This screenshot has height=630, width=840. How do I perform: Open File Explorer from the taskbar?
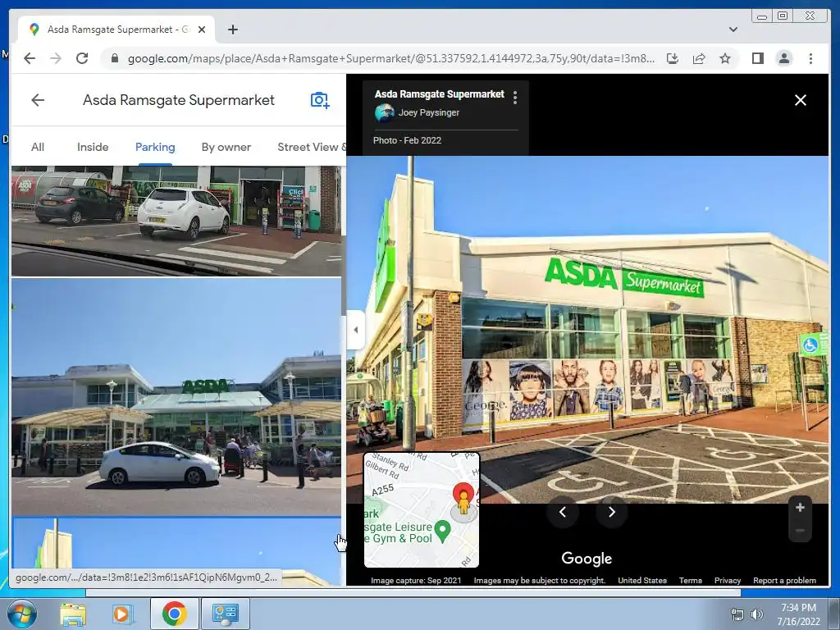(72, 614)
